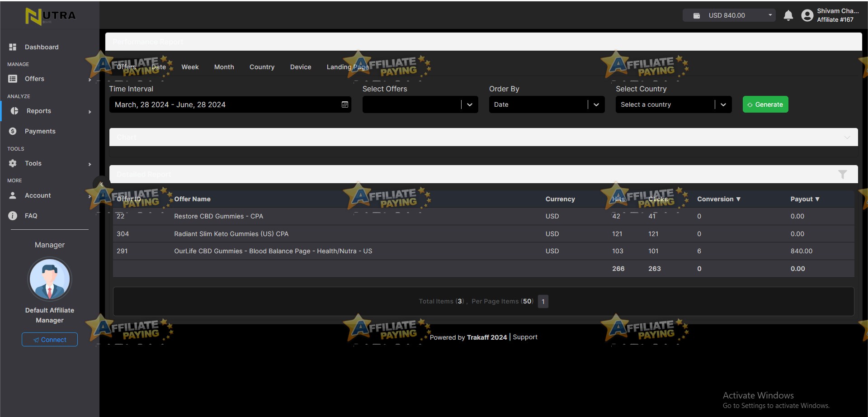This screenshot has width=868, height=417.
Task: Open the Trakaff 2024 footer link
Action: (x=487, y=337)
